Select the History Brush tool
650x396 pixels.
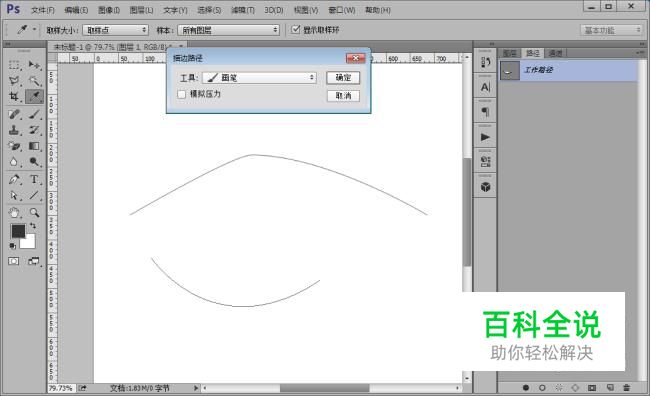pos(34,130)
